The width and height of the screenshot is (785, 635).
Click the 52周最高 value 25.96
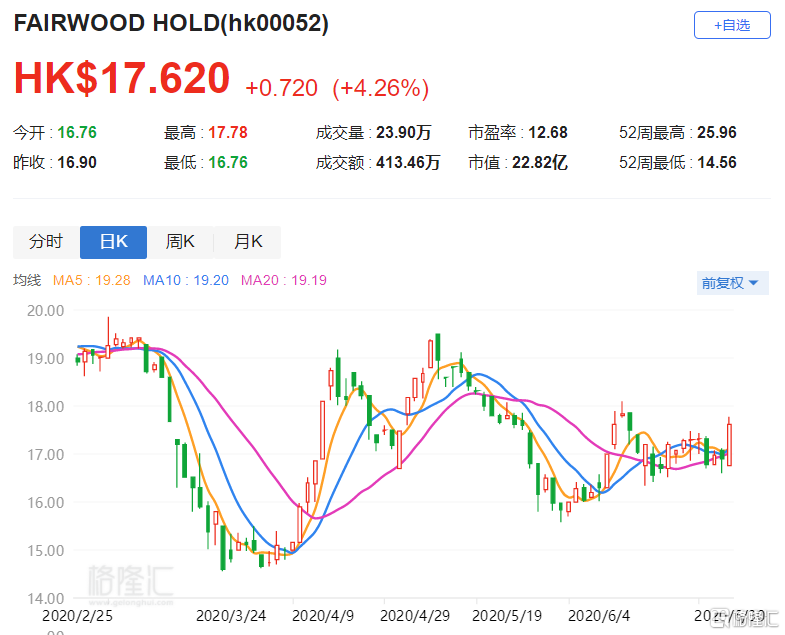click(717, 133)
